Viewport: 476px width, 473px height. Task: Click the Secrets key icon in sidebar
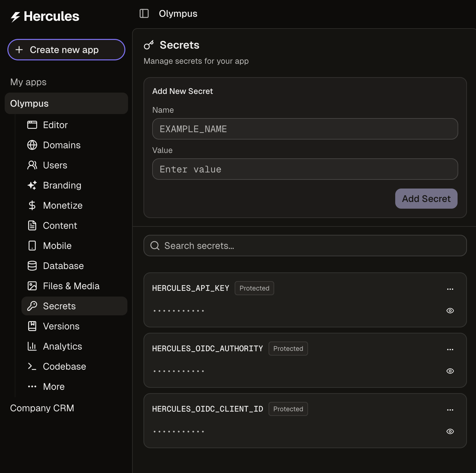coord(32,306)
